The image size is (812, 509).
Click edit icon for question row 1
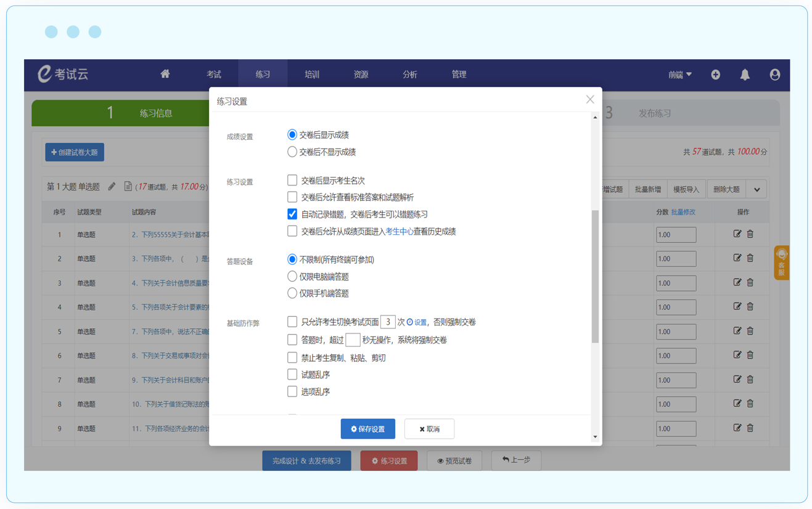[x=737, y=234]
